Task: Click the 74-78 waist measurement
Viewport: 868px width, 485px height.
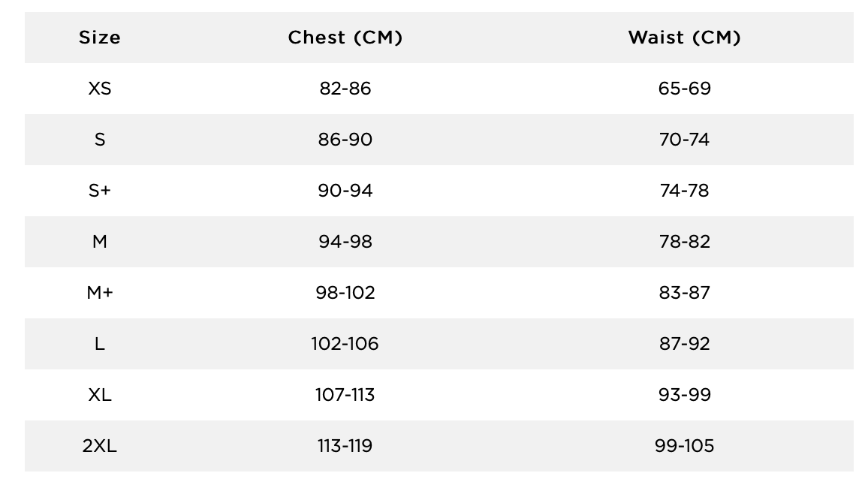Action: click(684, 191)
